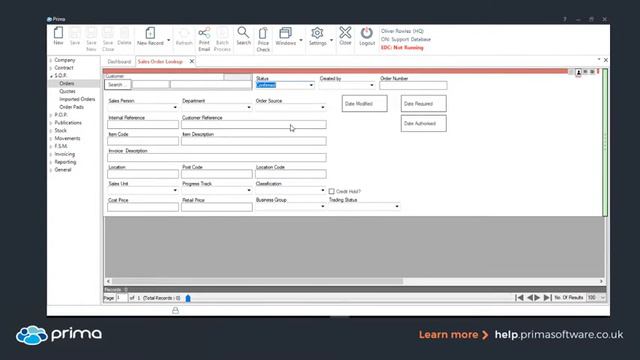This screenshot has height=360, width=640.
Task: Expand the Company tree node
Action: [51, 60]
